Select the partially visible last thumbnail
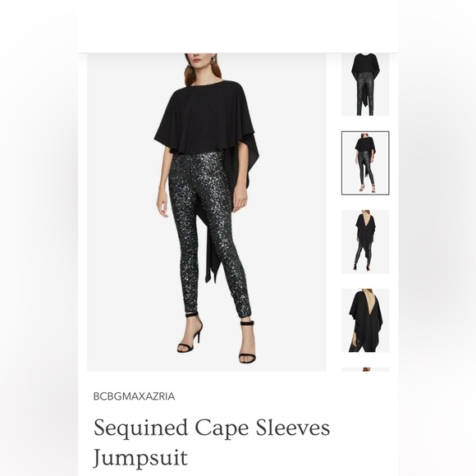Screen dimensions: 476x476 tap(365, 369)
